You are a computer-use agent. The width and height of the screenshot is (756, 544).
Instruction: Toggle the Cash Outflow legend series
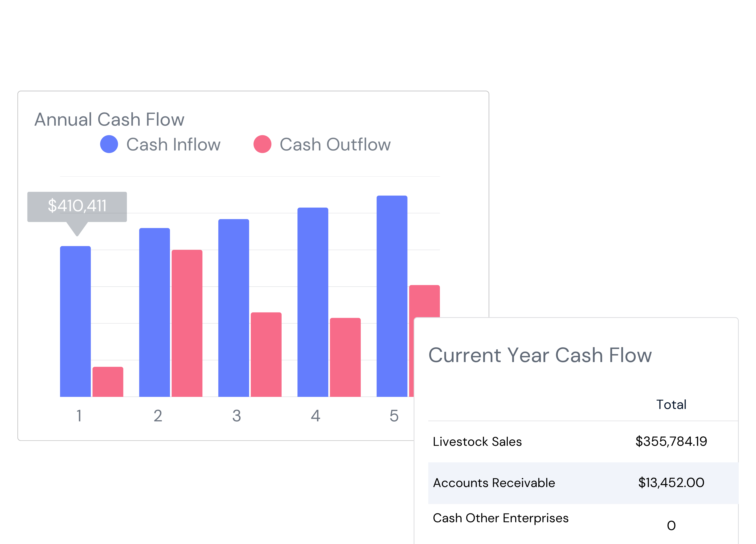(322, 144)
